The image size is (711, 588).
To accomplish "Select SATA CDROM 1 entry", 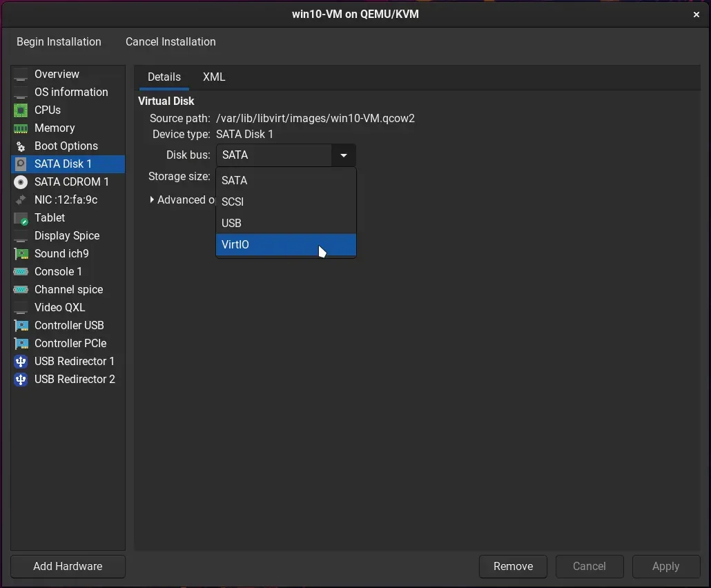I will (68, 182).
